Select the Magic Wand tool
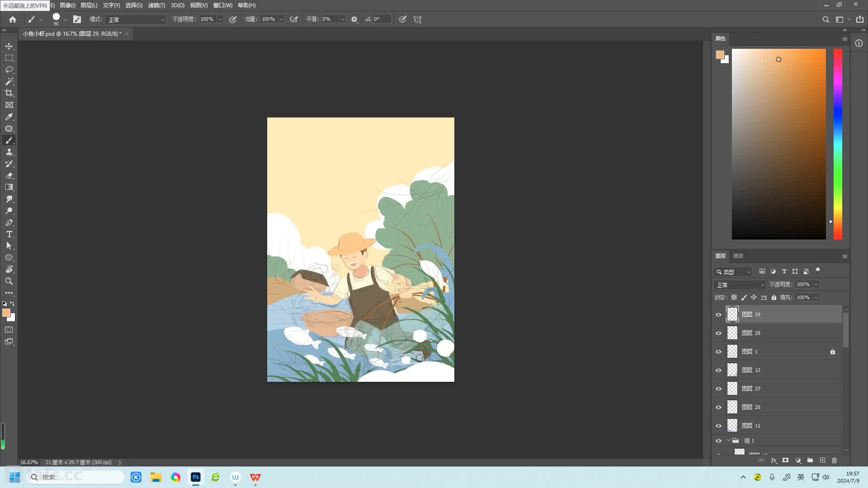This screenshot has width=868, height=488. pyautogui.click(x=9, y=82)
